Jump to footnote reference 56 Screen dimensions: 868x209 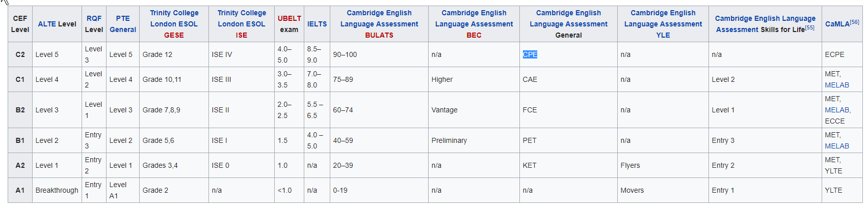pyautogui.click(x=855, y=22)
